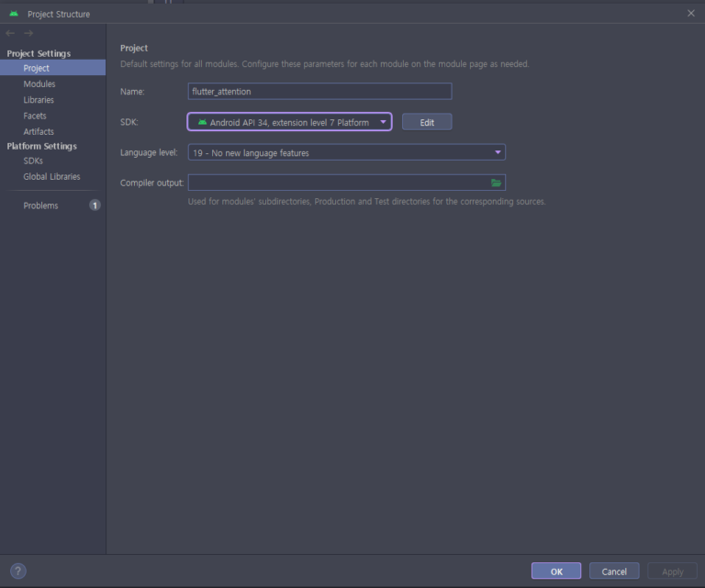This screenshot has height=588, width=705.
Task: Select Artifacts in sidebar
Action: click(x=39, y=131)
